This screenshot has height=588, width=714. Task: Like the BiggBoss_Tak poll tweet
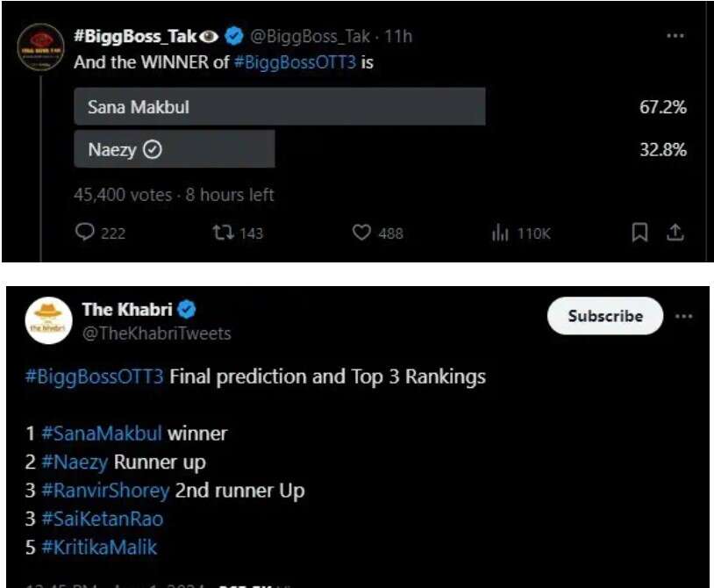(x=362, y=233)
